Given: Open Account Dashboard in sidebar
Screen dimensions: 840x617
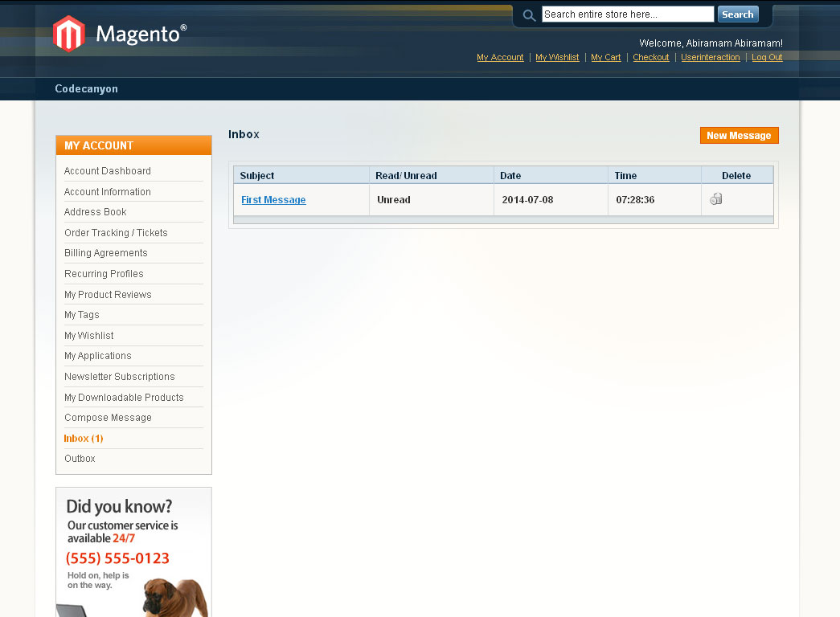Looking at the screenshot, I should pos(108,171).
